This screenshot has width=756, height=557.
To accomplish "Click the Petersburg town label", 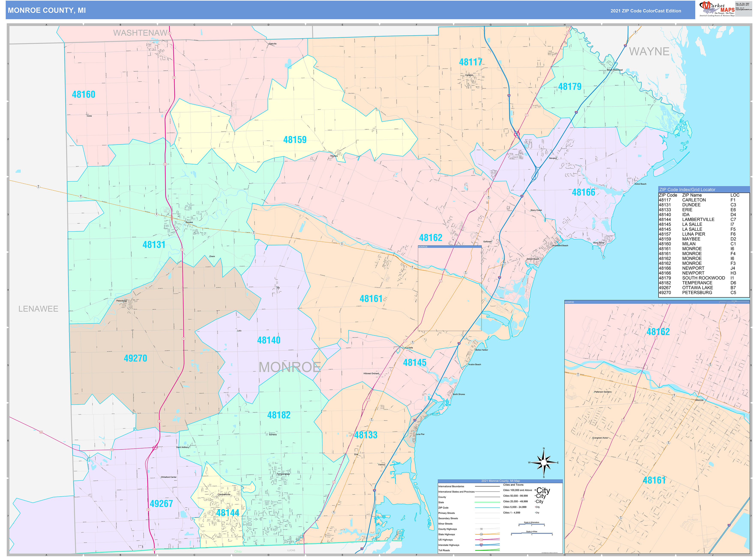I will click(x=121, y=301).
